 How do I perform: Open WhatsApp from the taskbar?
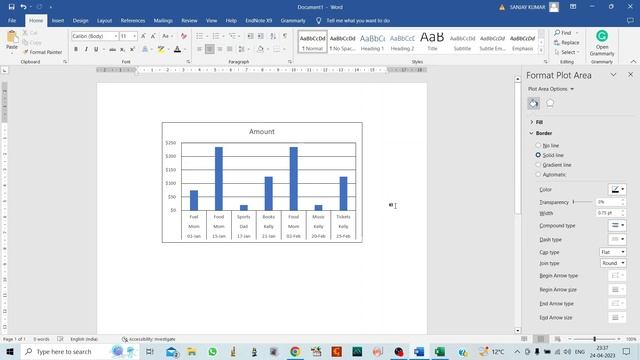pos(212,351)
